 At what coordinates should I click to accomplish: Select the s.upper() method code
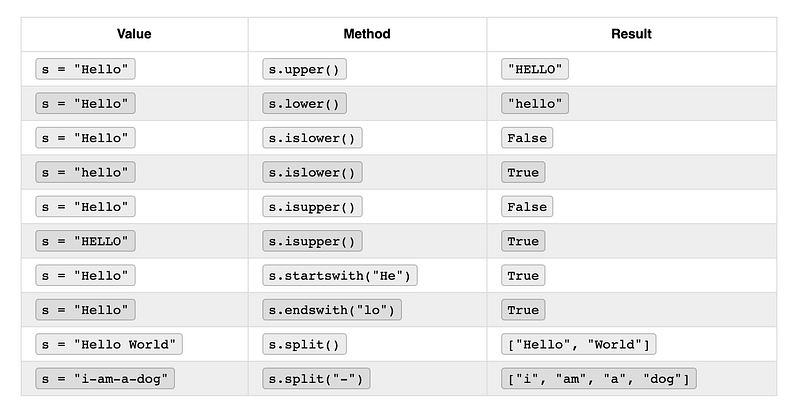(x=304, y=69)
